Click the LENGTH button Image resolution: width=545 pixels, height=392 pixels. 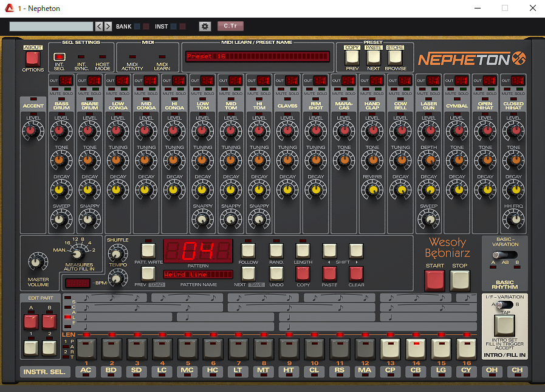click(x=303, y=250)
